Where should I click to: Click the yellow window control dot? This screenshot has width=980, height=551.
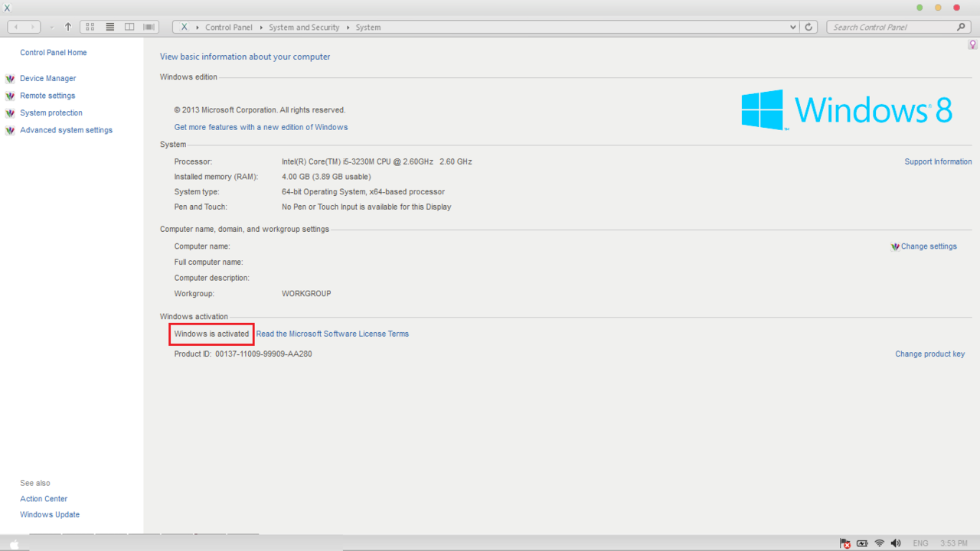(938, 8)
